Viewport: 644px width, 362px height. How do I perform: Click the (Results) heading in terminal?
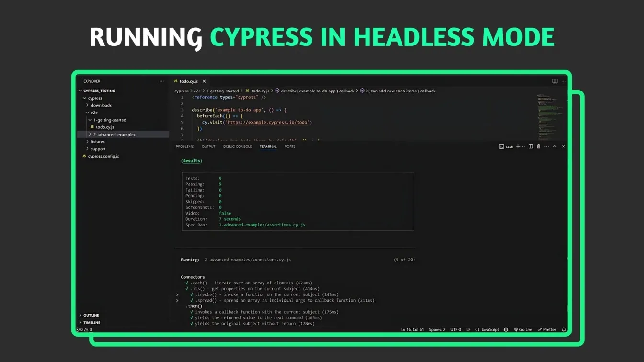(x=192, y=161)
